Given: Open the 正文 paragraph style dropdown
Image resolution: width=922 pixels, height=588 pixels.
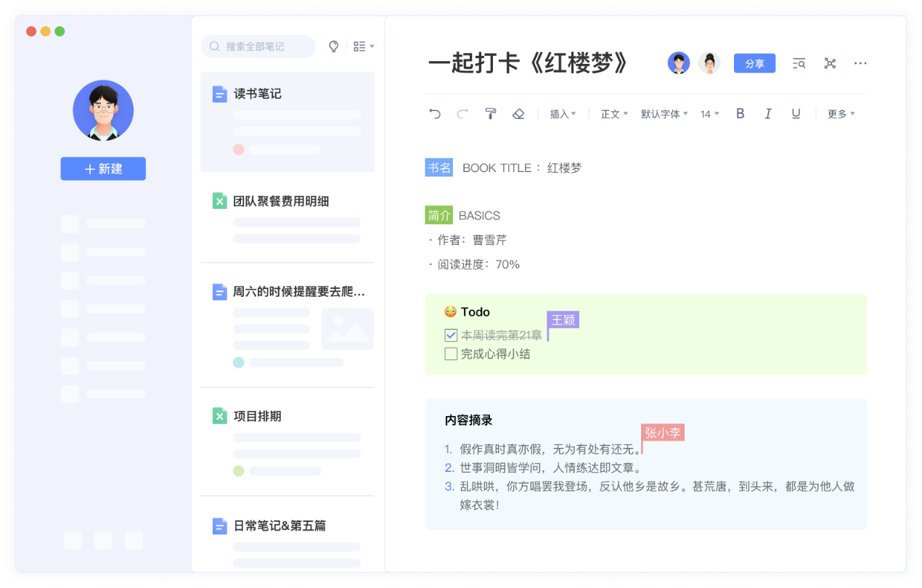Looking at the screenshot, I should pos(613,113).
